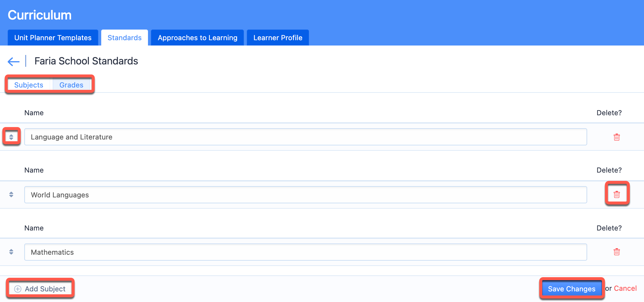
Task: Click the Faria School Standards heading
Action: coord(86,61)
